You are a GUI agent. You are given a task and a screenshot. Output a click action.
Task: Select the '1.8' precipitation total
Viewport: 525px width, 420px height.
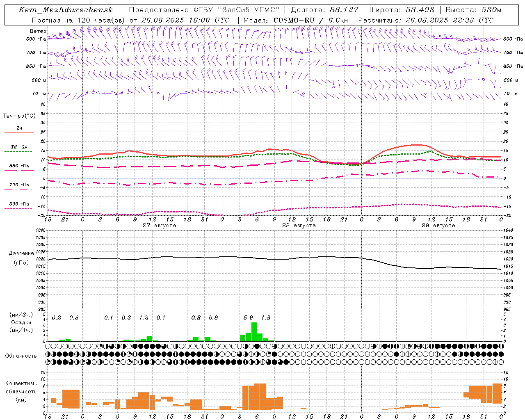click(266, 318)
